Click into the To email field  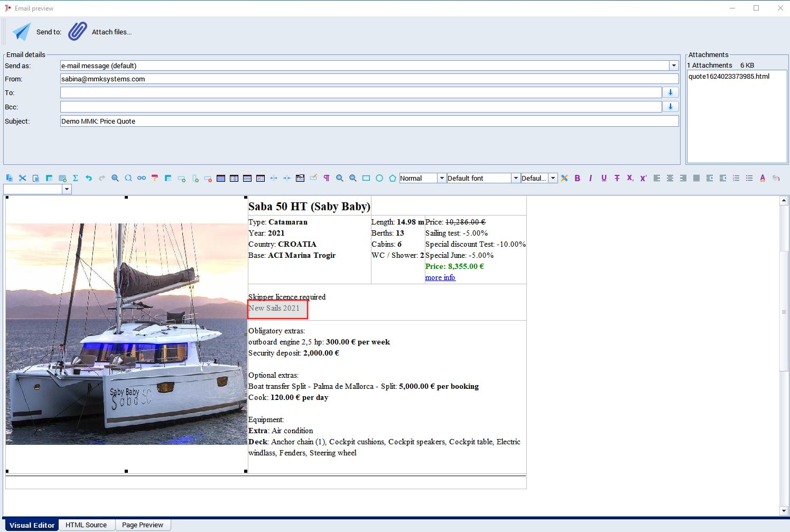(361, 92)
